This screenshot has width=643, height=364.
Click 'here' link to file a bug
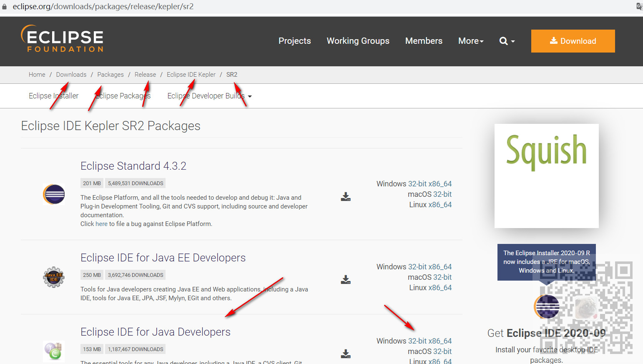(x=101, y=224)
